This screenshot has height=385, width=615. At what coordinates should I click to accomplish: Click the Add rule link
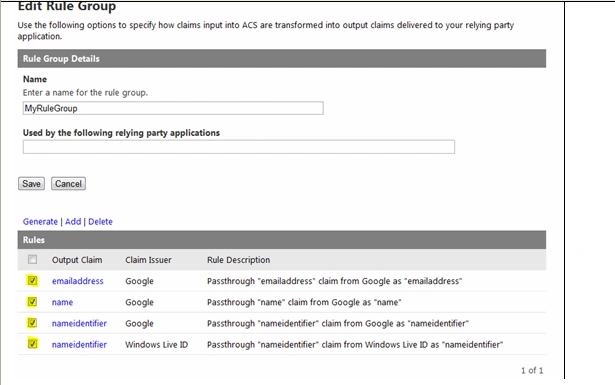[73, 222]
